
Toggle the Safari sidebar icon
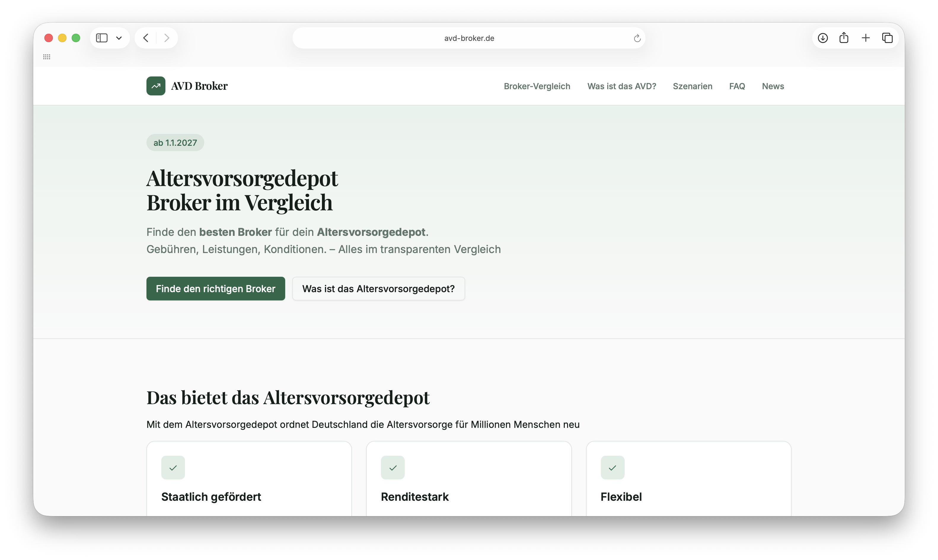tap(102, 38)
